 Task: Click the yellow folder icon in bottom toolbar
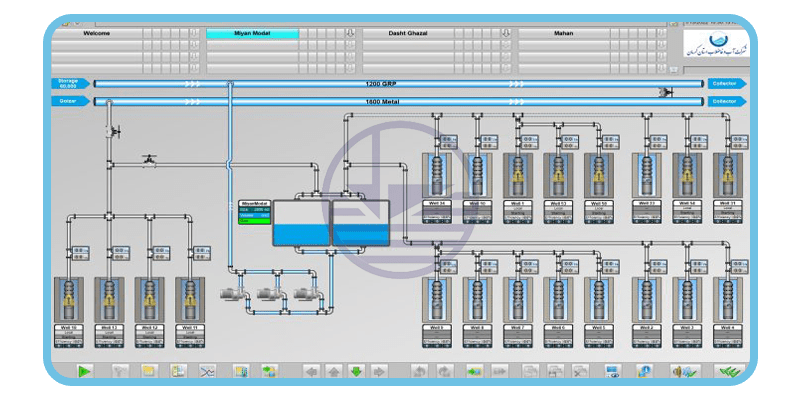[148, 371]
